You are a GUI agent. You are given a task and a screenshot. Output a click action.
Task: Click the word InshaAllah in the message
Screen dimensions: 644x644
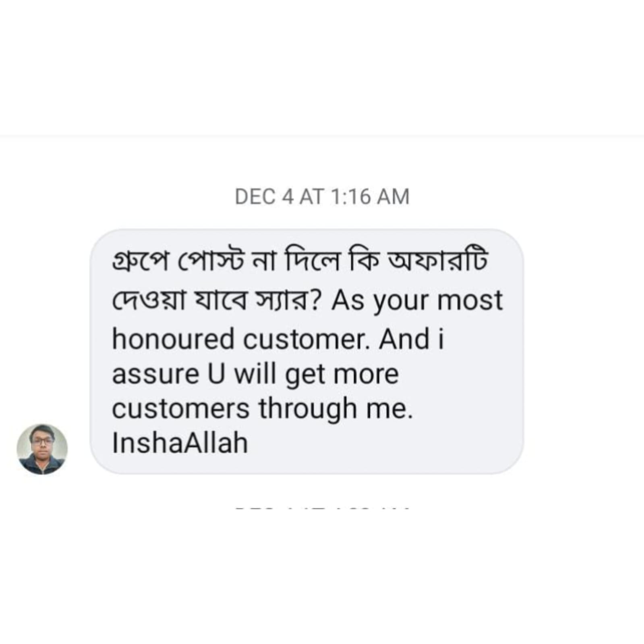point(180,443)
